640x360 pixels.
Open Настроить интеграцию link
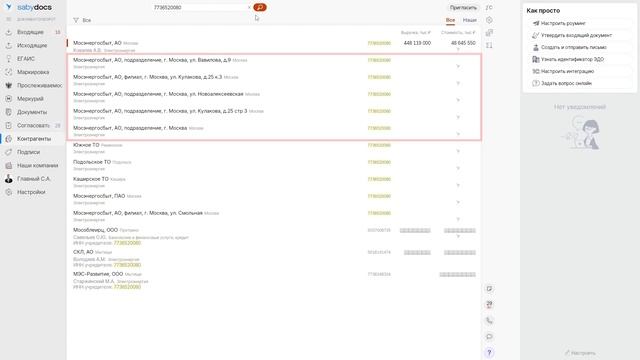pyautogui.click(x=567, y=71)
